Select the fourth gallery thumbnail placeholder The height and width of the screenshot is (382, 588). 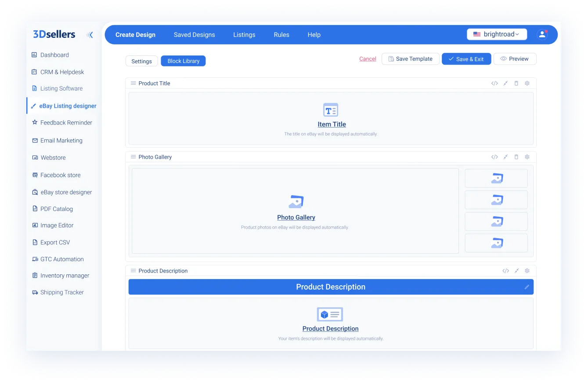point(496,243)
